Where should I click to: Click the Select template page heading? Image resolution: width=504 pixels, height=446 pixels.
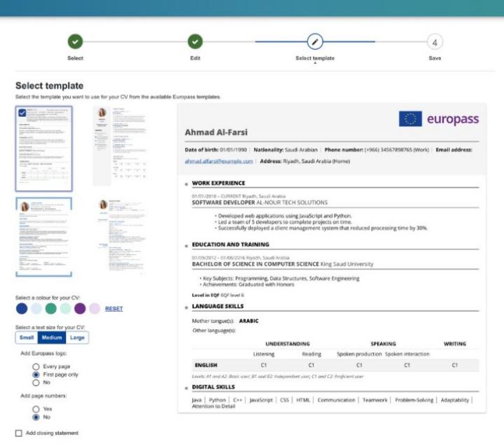pyautogui.click(x=50, y=86)
